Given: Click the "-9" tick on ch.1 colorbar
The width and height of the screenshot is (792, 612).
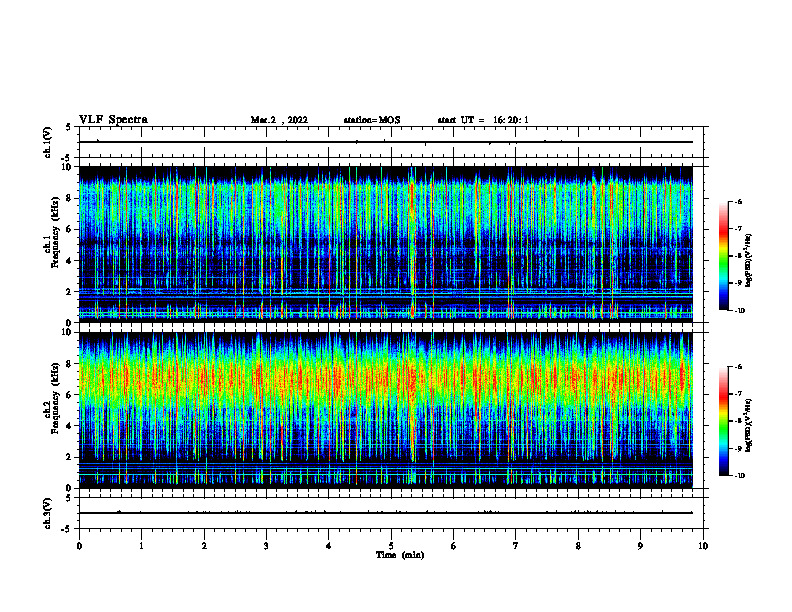Looking at the screenshot, I should point(738,283).
